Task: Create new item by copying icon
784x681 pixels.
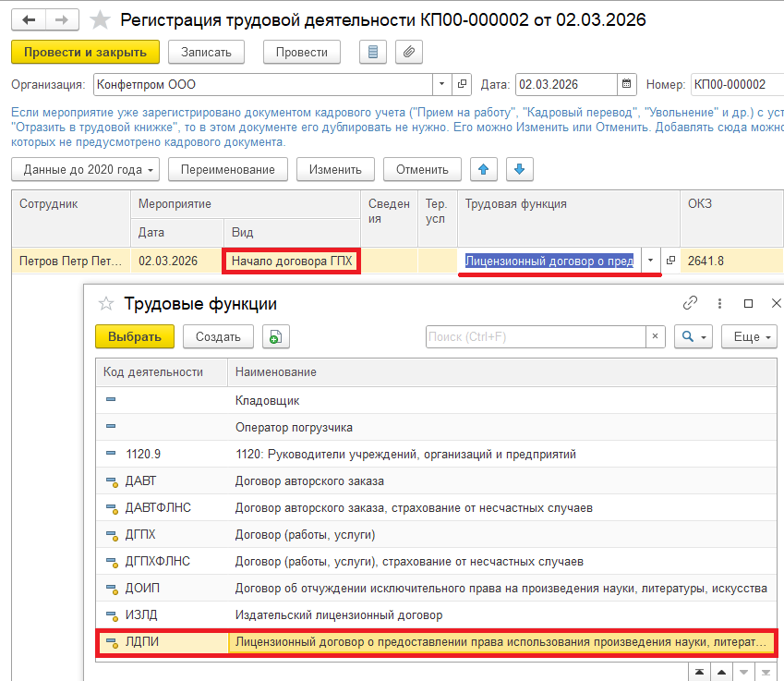Action: click(276, 336)
